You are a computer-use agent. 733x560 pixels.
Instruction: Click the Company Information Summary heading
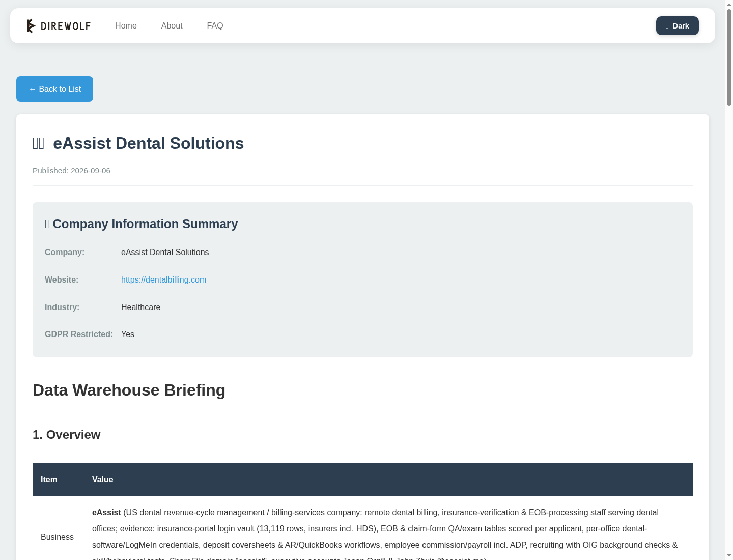click(141, 224)
